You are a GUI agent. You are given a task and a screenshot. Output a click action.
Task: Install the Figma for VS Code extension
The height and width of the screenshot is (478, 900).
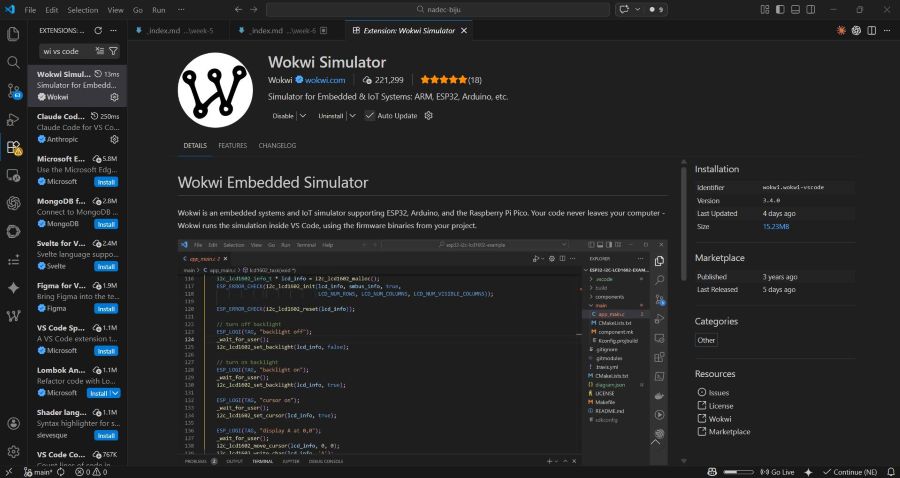coord(106,309)
